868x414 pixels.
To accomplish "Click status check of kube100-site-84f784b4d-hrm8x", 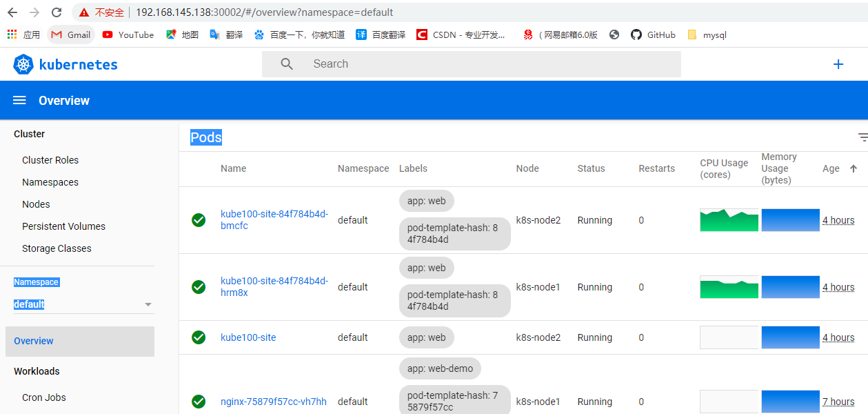I will coord(199,287).
